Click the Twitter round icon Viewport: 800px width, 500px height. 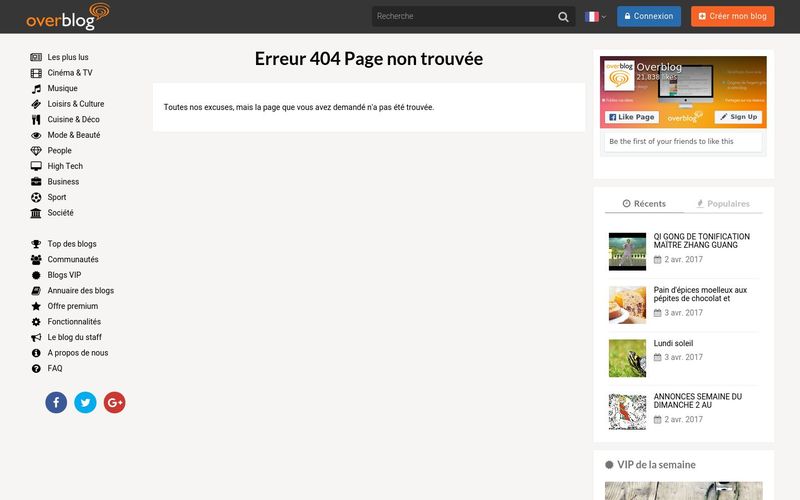85,402
